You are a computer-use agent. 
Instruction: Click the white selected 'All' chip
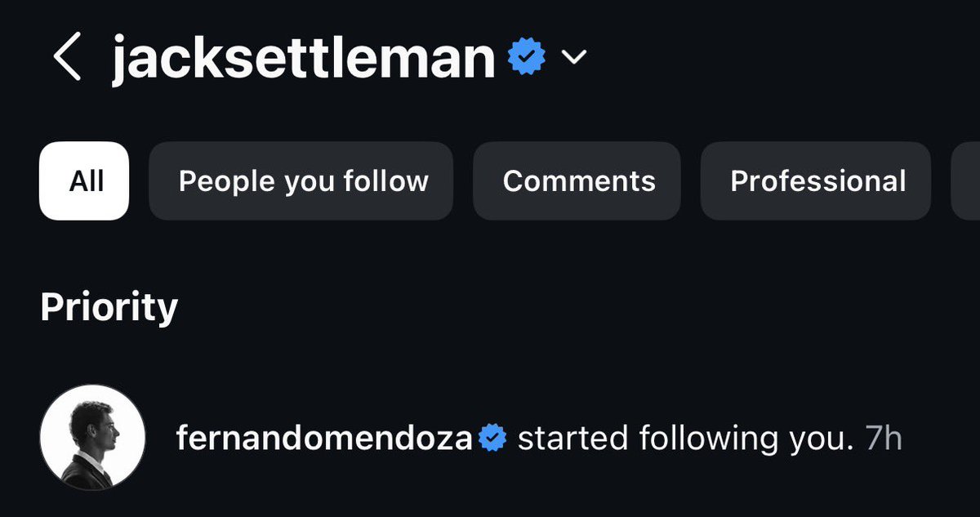click(84, 181)
